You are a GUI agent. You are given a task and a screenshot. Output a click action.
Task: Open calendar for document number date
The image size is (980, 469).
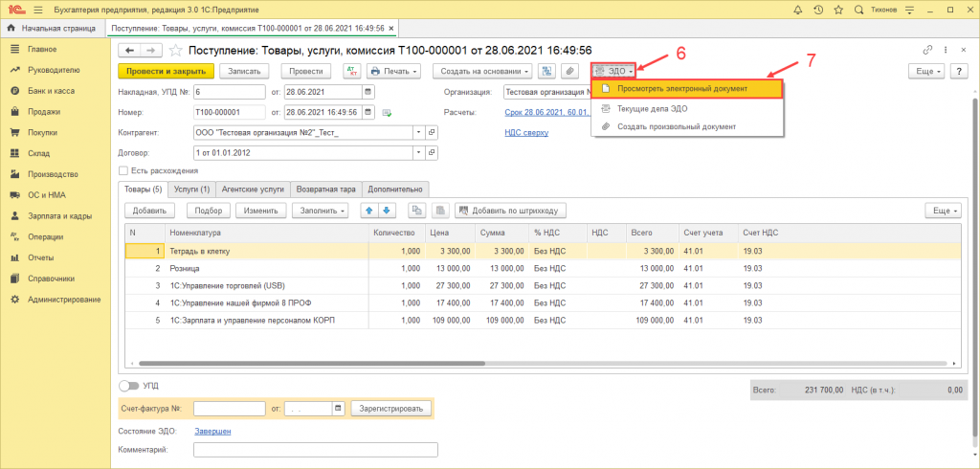(368, 113)
